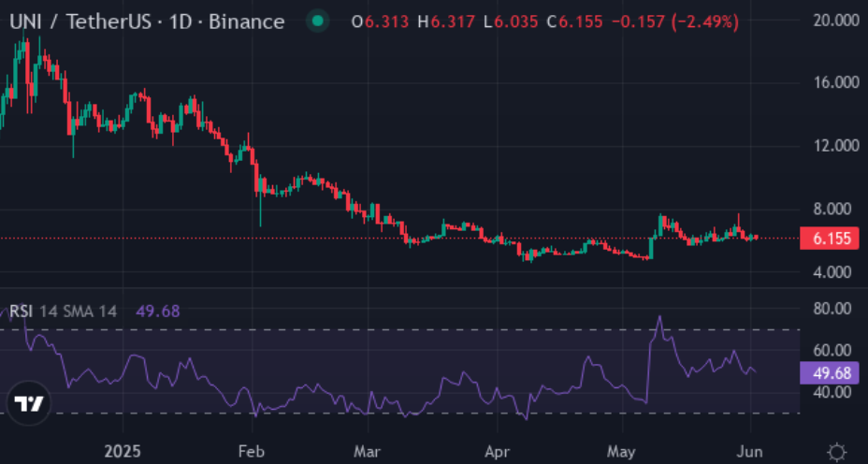The height and width of the screenshot is (464, 868).
Task: Click the May label on time axis
Action: tap(622, 452)
